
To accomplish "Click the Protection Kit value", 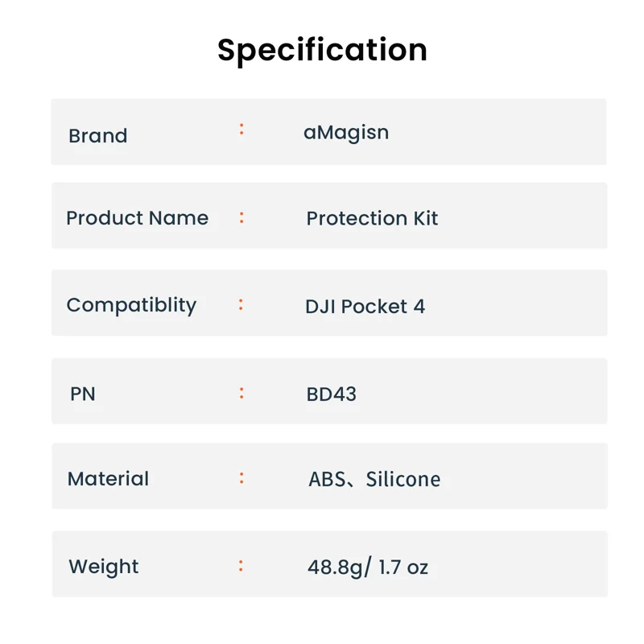I will point(372,218).
